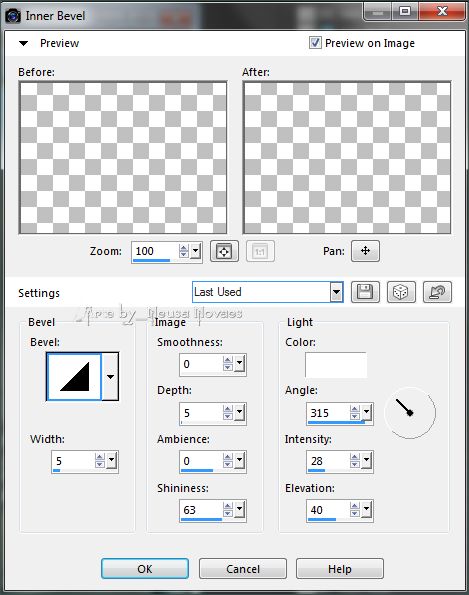Click the fit to window zoom icon
The image size is (469, 595).
pos(224,251)
